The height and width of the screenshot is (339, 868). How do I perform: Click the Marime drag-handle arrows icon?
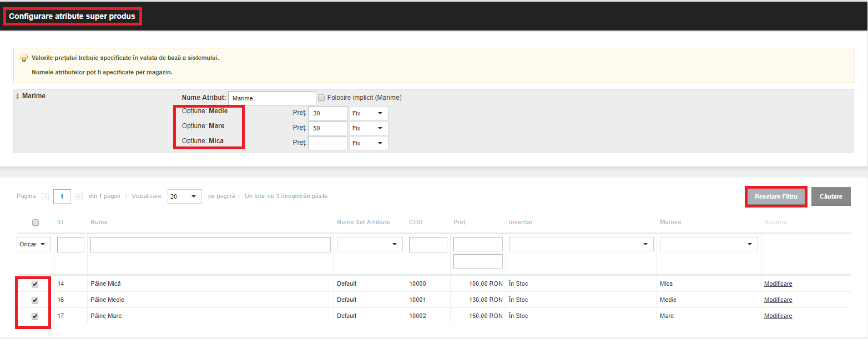pos(17,96)
